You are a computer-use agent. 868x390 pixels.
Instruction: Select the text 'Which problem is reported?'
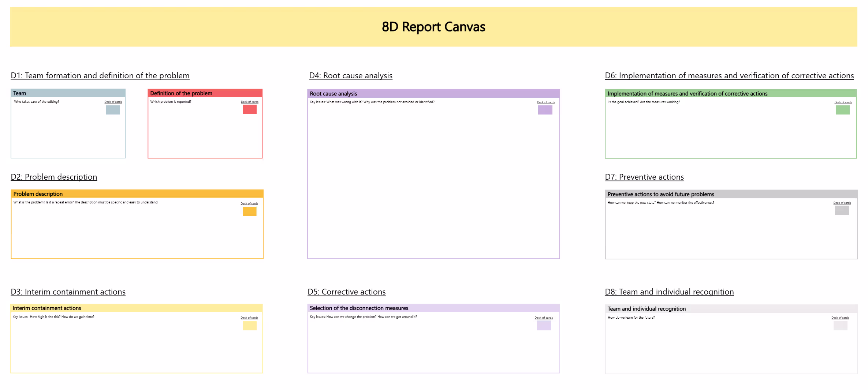click(x=171, y=102)
